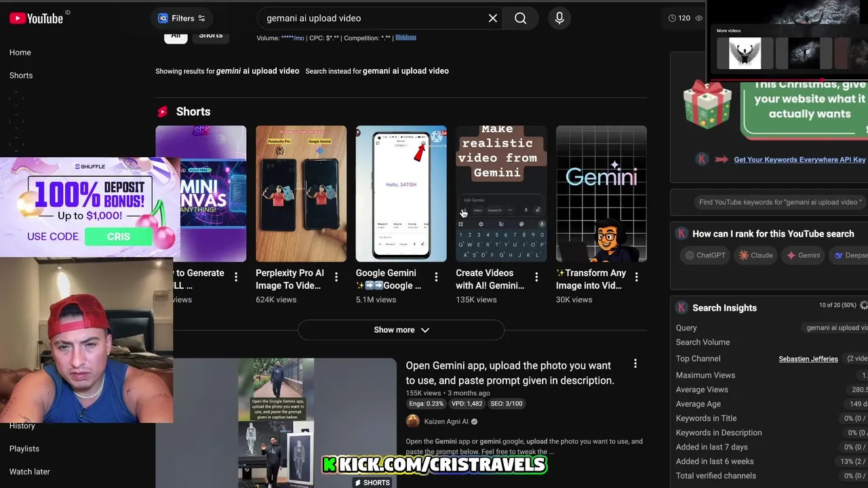Select the All filter chip
868x488 pixels.
(176, 36)
